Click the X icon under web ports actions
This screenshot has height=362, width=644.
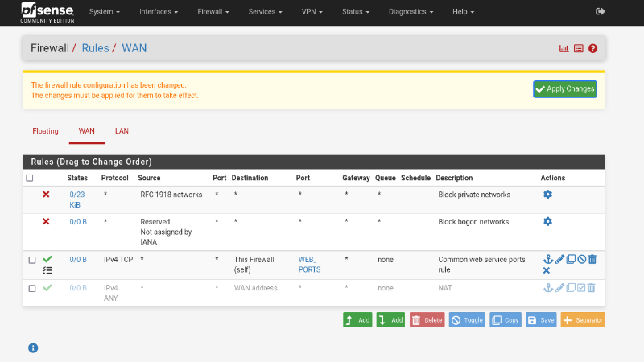click(x=547, y=270)
